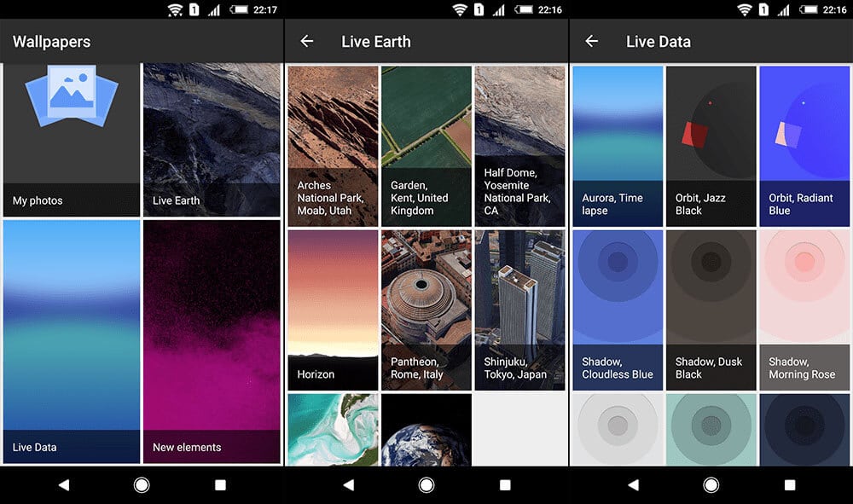Select the dark navy Shadow wallpaper
The width and height of the screenshot is (853, 504).
point(804,430)
